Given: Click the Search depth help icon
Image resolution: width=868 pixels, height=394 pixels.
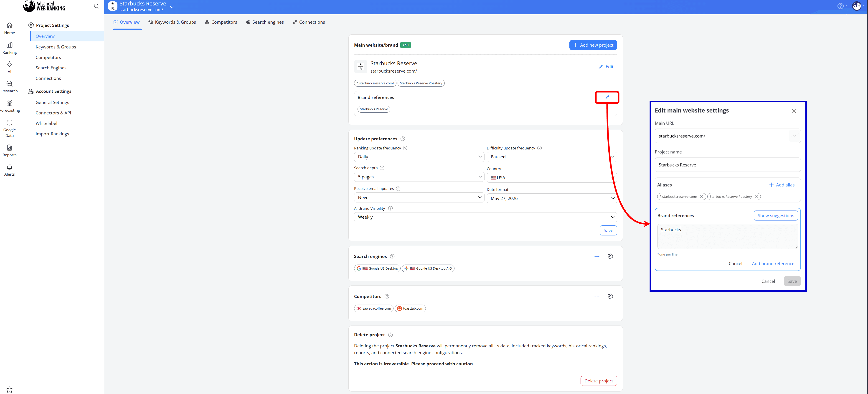Looking at the screenshot, I should click(x=382, y=168).
